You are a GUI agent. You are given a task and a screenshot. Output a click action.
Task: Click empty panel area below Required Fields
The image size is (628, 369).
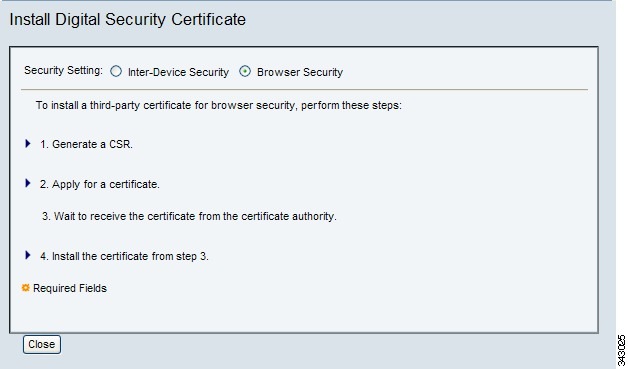pyautogui.click(x=304, y=315)
